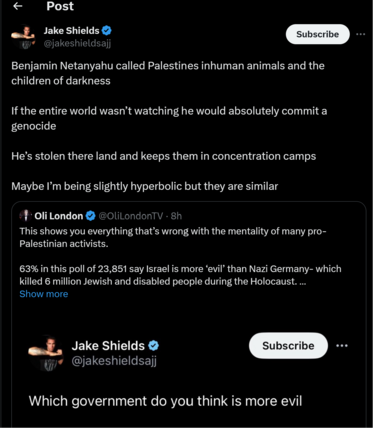Go back using the arrow icon
The width and height of the screenshot is (373, 428).
point(18,6)
